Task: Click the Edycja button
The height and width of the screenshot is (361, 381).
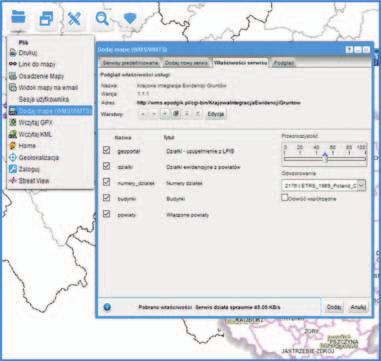Action: tap(216, 114)
